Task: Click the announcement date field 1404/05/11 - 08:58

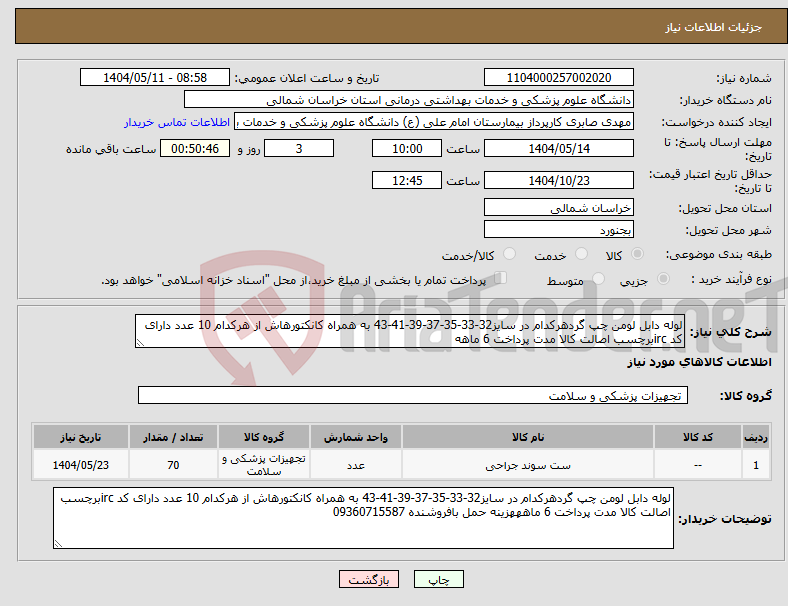Action: coord(155,77)
